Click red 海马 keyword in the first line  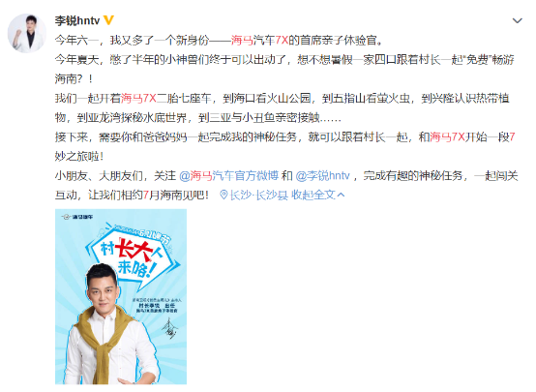point(242,41)
